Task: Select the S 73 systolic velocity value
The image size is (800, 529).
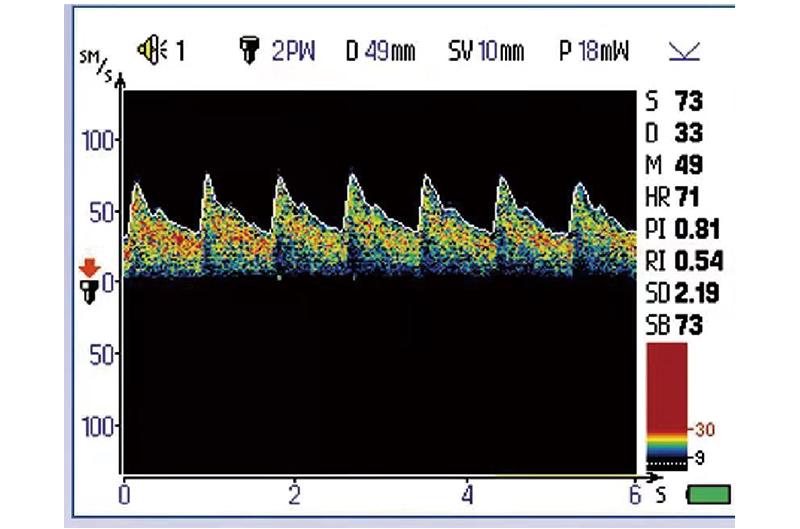Action: click(675, 101)
